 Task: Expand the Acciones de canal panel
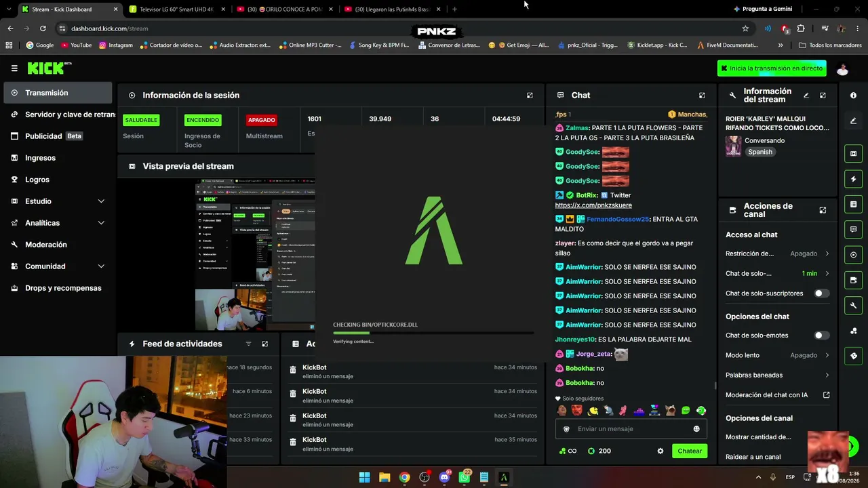(823, 210)
